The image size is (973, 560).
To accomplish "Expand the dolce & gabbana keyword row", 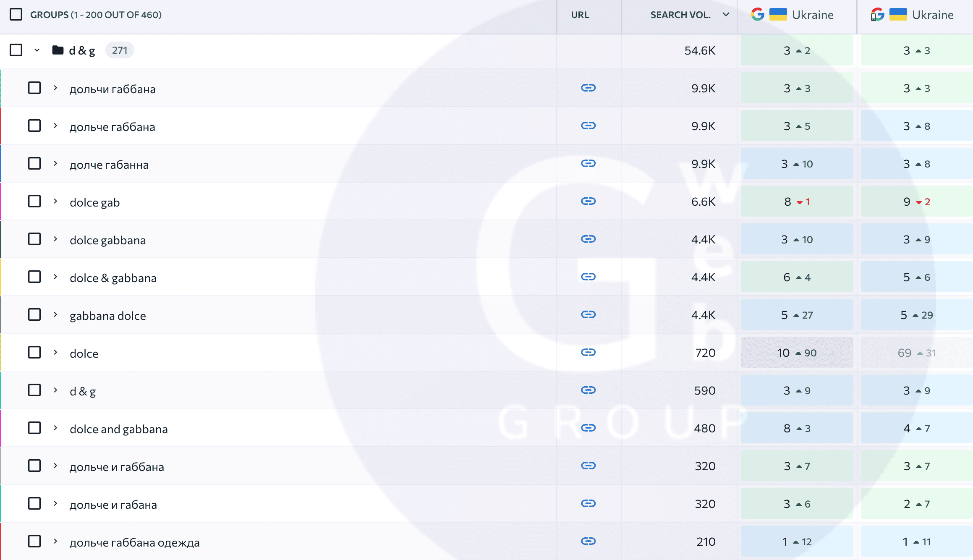I will click(x=55, y=277).
